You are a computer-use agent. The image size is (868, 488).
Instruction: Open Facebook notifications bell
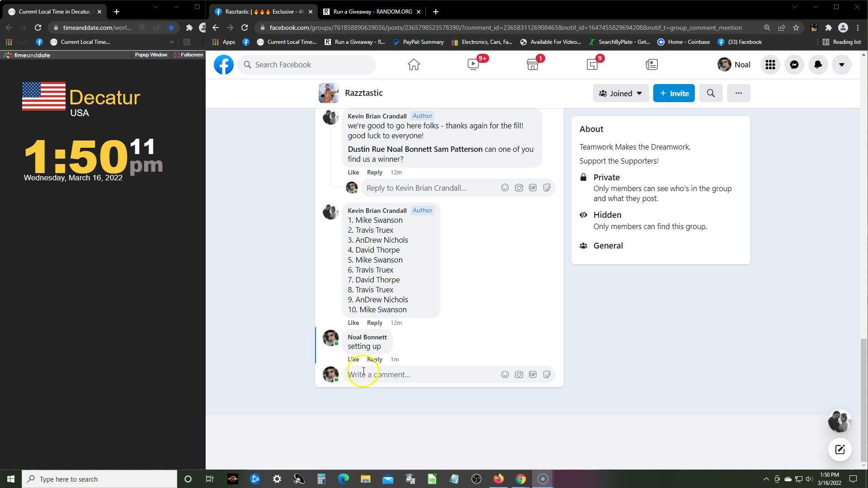(818, 65)
